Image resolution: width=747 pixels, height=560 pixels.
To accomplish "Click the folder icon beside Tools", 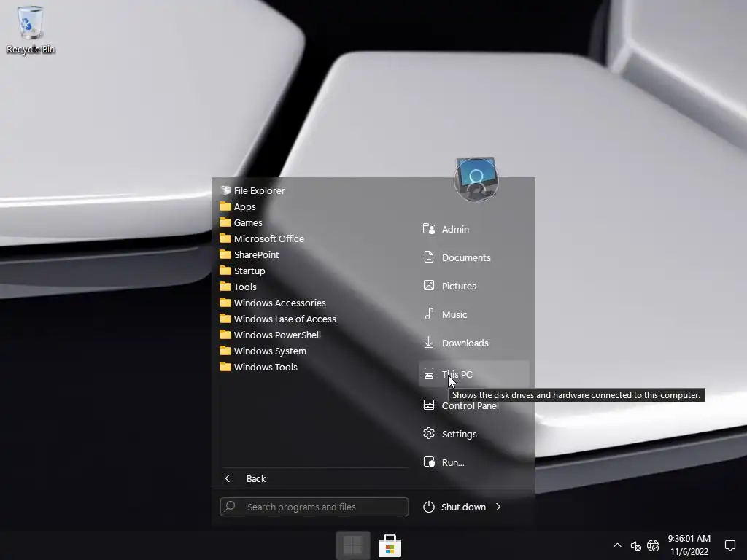I will tap(225, 286).
